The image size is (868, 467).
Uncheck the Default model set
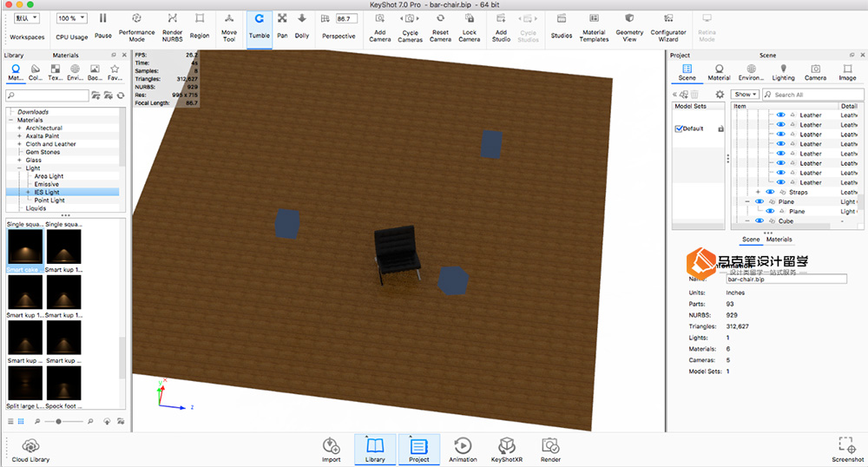pyautogui.click(x=679, y=128)
